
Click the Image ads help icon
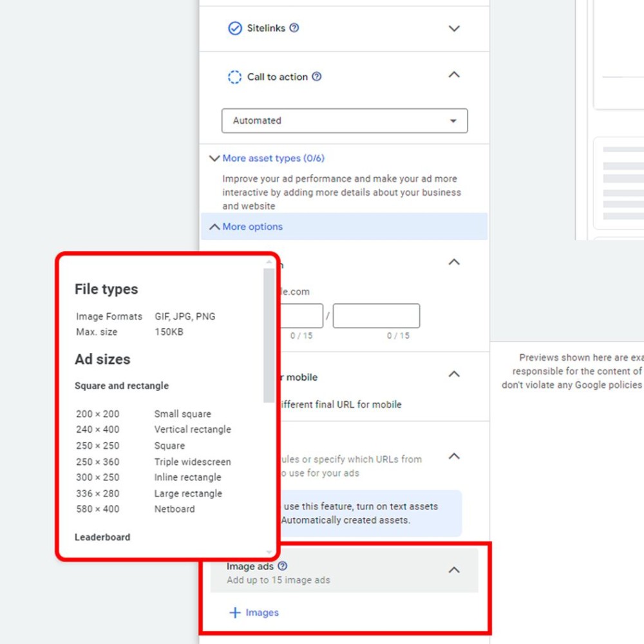coord(283,566)
